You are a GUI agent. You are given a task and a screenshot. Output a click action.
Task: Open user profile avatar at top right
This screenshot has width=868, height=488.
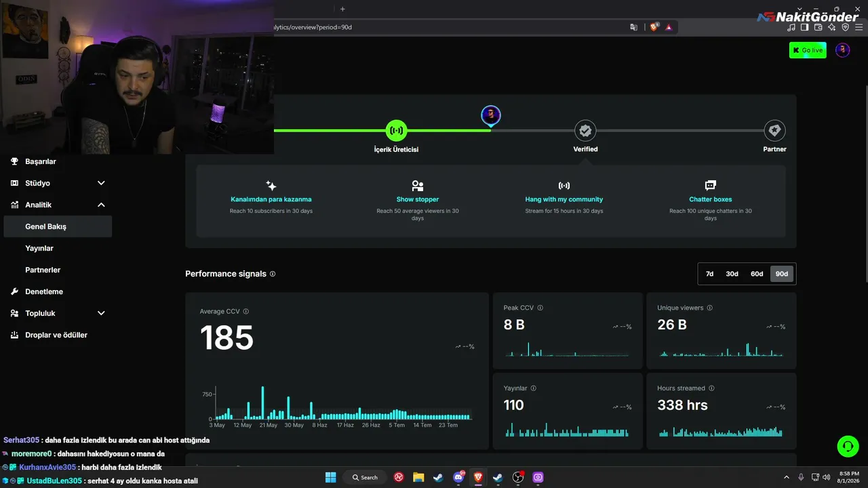tap(842, 50)
